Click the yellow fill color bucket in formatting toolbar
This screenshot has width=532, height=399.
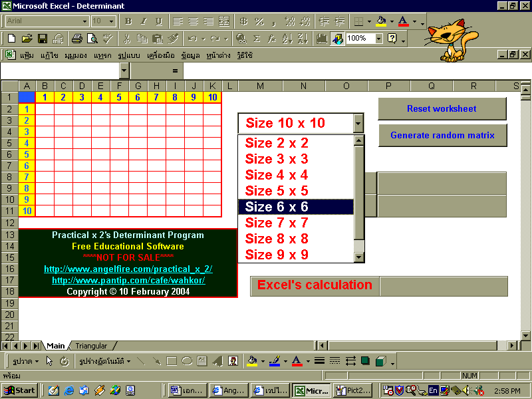click(382, 21)
